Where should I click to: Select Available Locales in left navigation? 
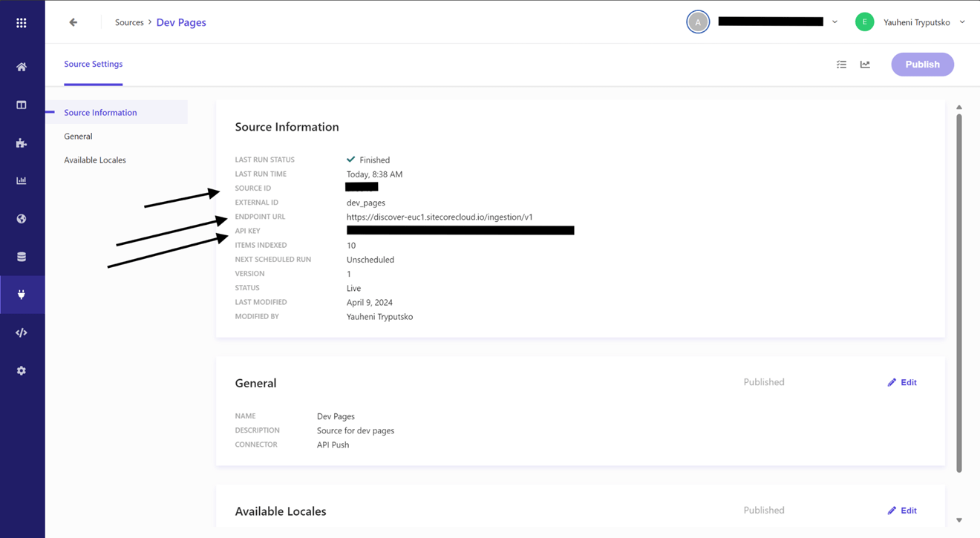[x=95, y=160]
